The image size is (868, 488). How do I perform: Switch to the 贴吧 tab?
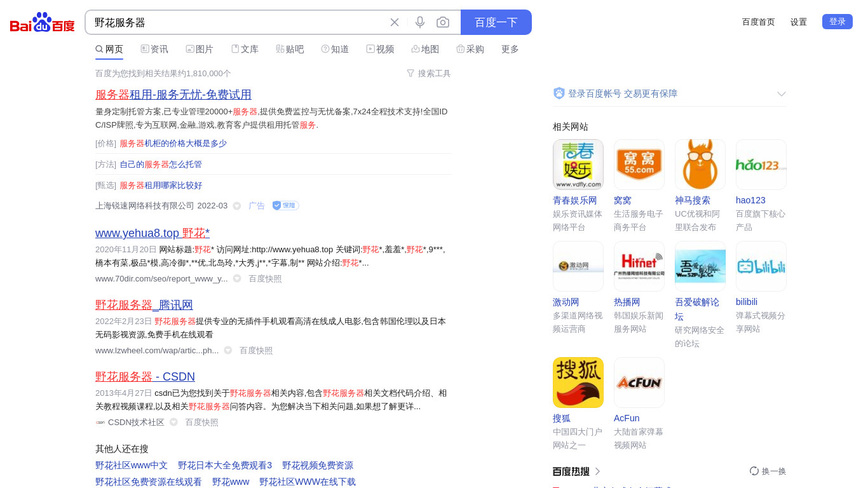coord(290,49)
